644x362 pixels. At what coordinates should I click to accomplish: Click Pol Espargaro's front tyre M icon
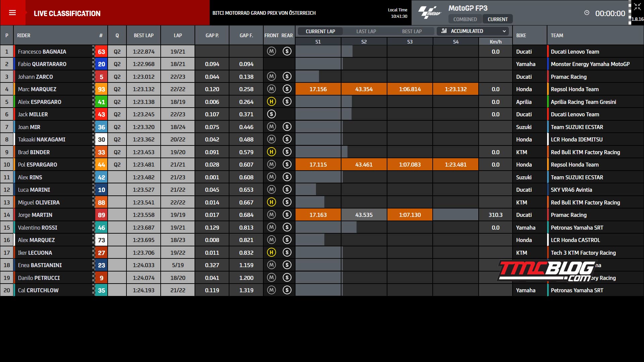click(271, 165)
